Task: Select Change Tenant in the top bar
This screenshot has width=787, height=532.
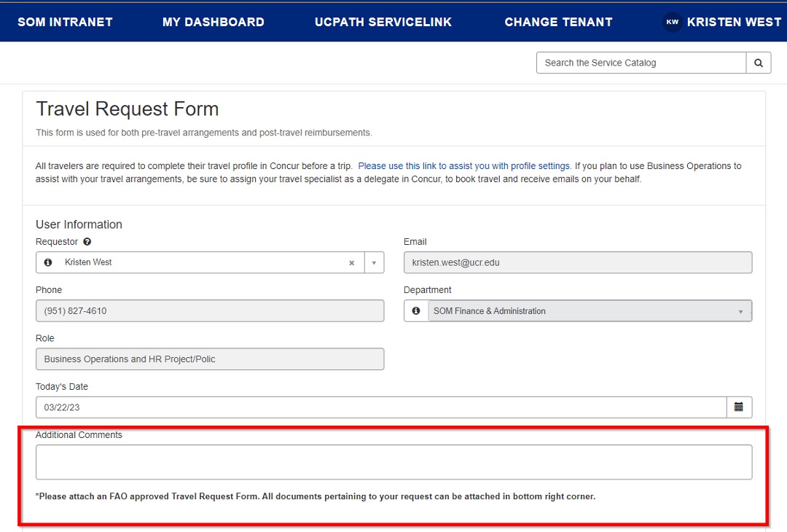Action: tap(558, 22)
